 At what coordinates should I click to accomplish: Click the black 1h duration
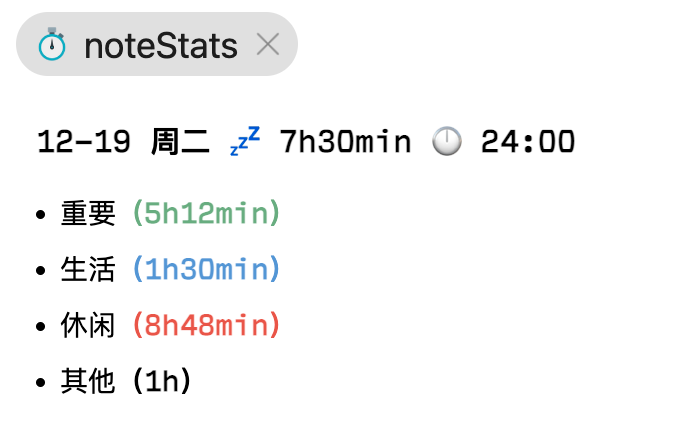tap(161, 382)
